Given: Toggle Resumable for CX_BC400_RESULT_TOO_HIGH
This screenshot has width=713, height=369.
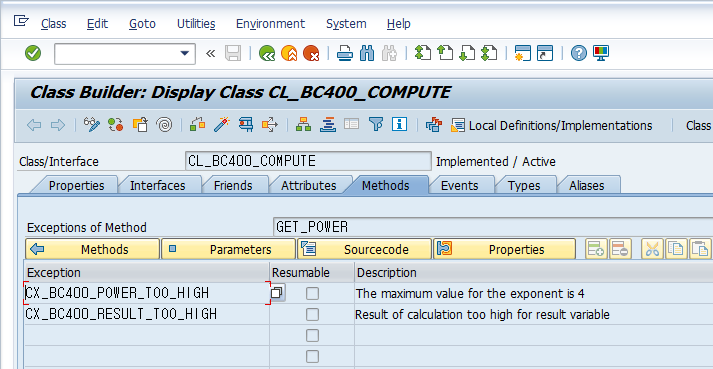Looking at the screenshot, I should (312, 314).
